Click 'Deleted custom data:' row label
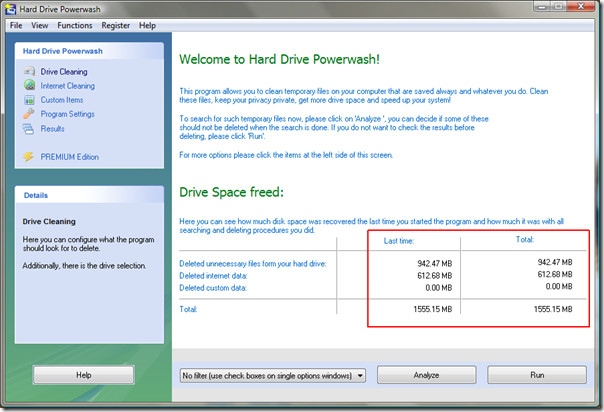This screenshot has height=412, width=604. [x=213, y=288]
